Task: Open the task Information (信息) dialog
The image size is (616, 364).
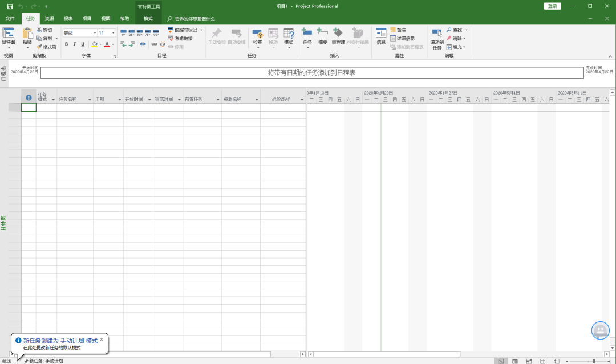Action: click(x=380, y=36)
